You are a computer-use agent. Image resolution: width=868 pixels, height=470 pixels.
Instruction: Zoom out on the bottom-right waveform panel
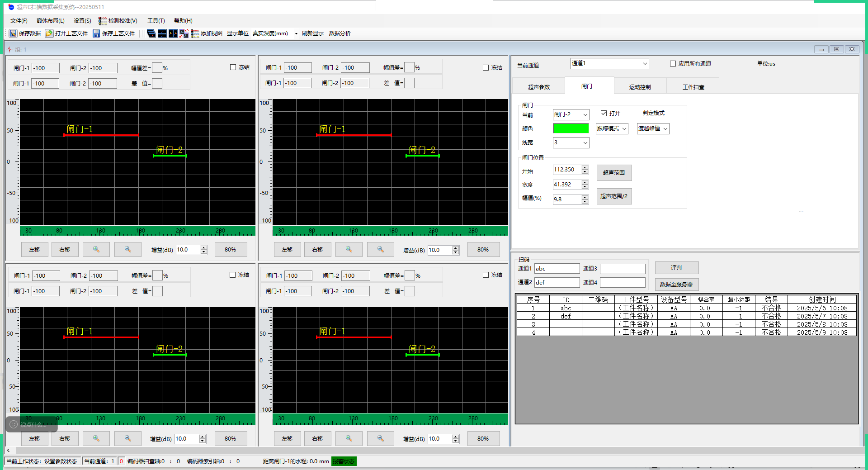[381, 439]
